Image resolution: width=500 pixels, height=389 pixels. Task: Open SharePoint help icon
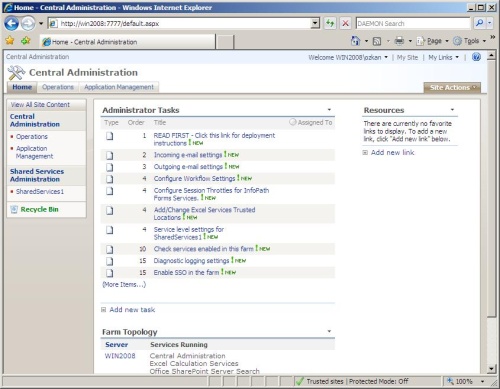tap(476, 57)
